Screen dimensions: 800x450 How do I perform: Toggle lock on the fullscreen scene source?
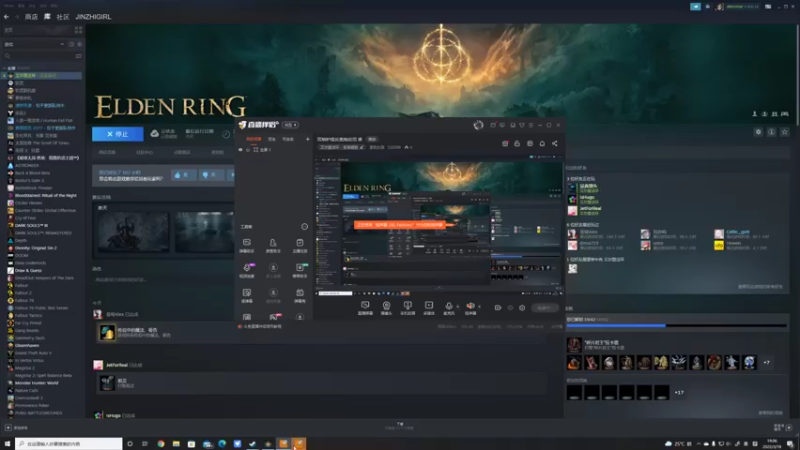(x=248, y=150)
